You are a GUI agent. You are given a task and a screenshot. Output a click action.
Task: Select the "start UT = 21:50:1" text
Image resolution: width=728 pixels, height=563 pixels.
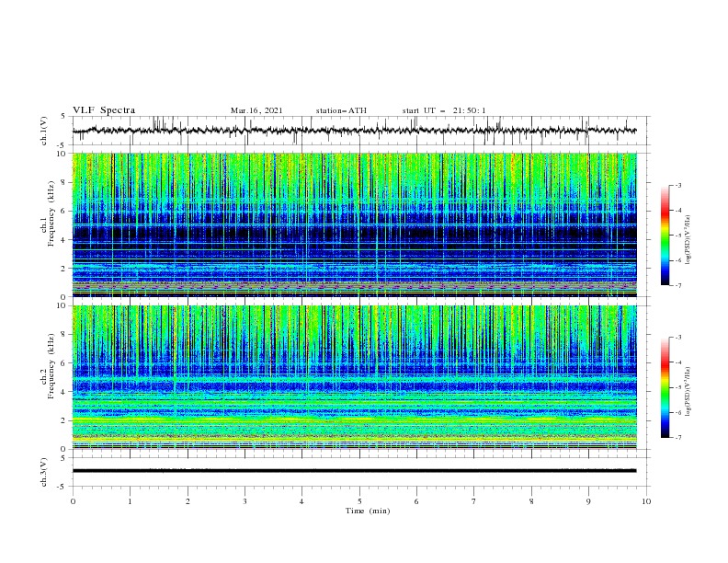444,110
